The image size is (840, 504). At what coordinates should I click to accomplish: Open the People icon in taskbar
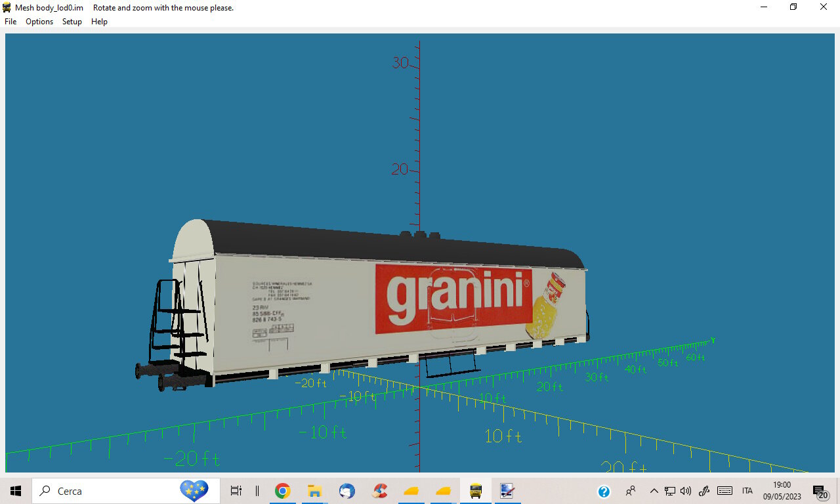coord(631,491)
